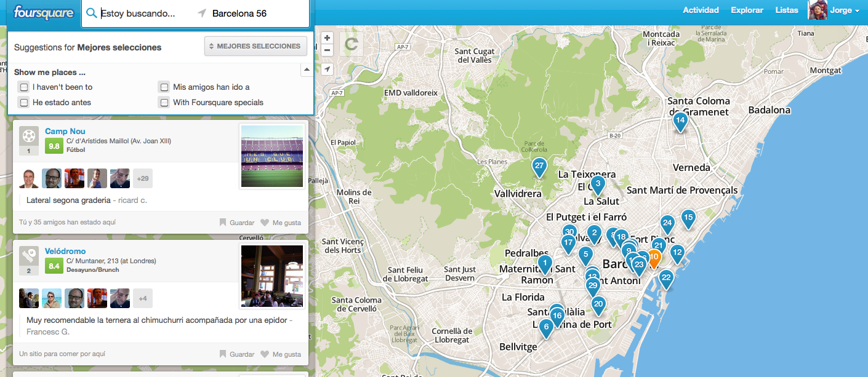The width and height of the screenshot is (868, 377).
Task: Collapse the filter panel with up arrow
Action: 306,71
